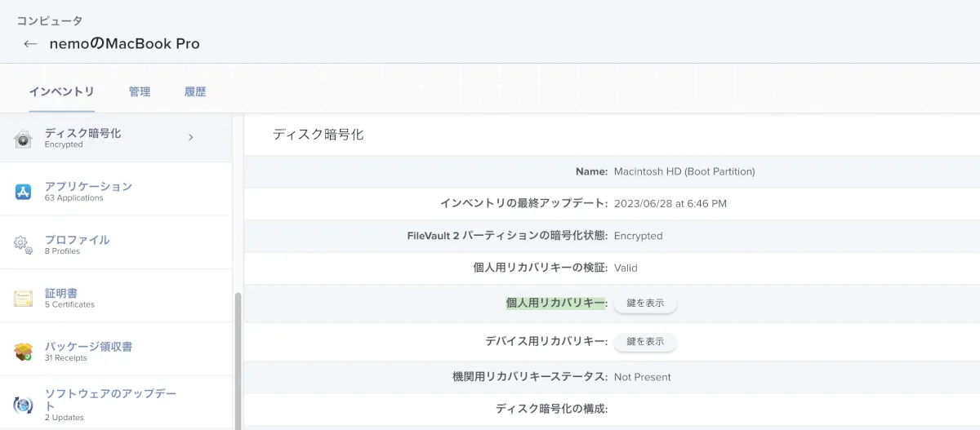Open プロファイル 8 Profiles sidebar entry
The height and width of the screenshot is (430, 980).
click(x=77, y=244)
